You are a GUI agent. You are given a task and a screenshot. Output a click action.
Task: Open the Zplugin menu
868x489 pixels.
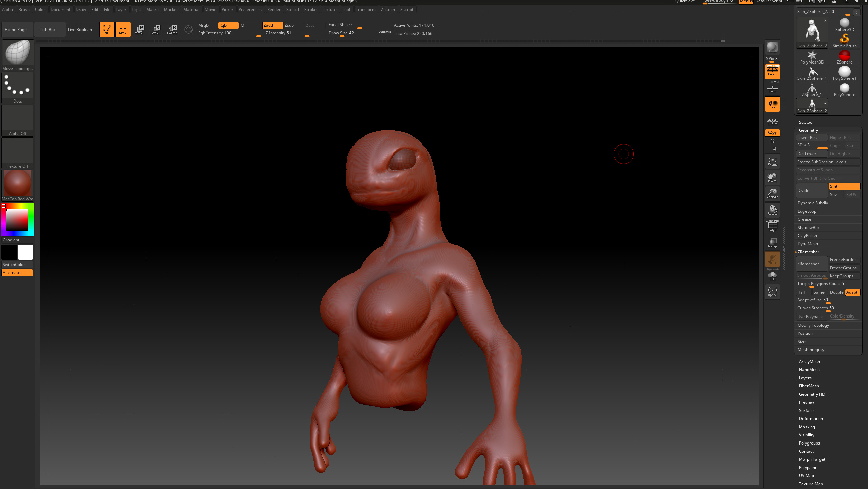[x=387, y=10]
